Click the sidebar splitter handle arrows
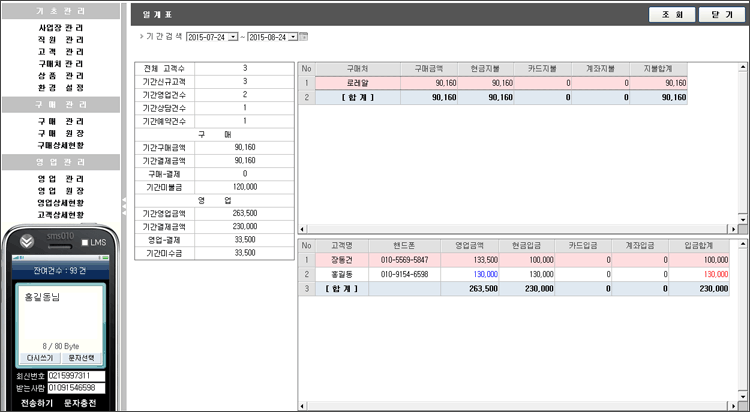 pyautogui.click(x=124, y=204)
